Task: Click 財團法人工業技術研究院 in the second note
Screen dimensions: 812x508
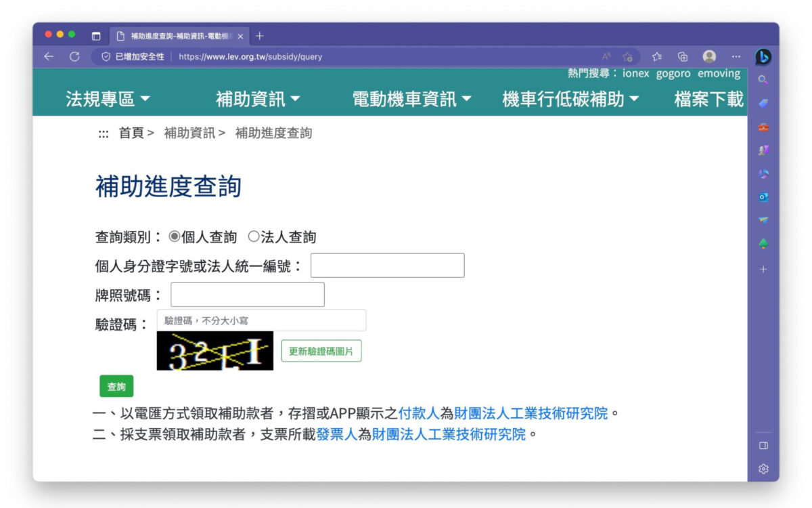Action: tap(449, 435)
